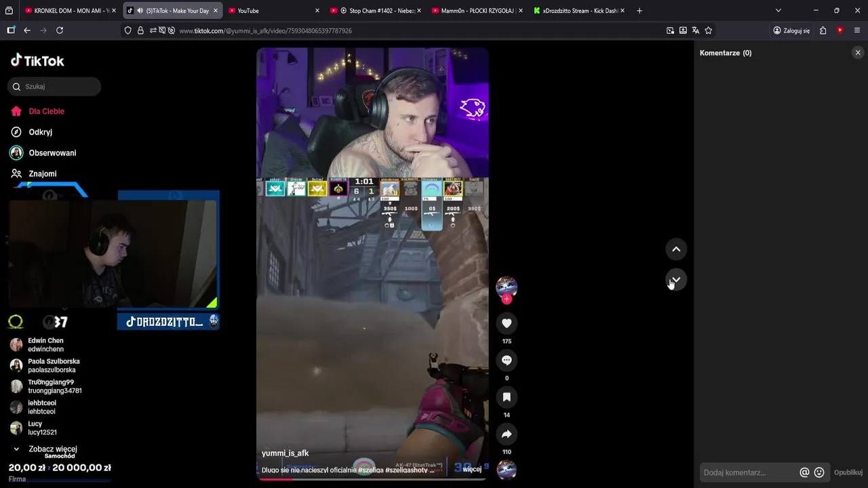The image size is (868, 488).
Task: Switch to the Mamm0n tab
Action: coord(477,11)
